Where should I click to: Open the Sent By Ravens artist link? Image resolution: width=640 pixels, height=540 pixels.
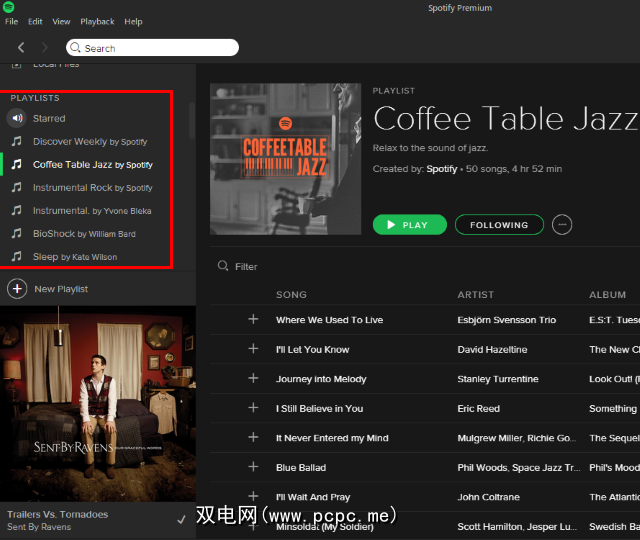pos(39,527)
